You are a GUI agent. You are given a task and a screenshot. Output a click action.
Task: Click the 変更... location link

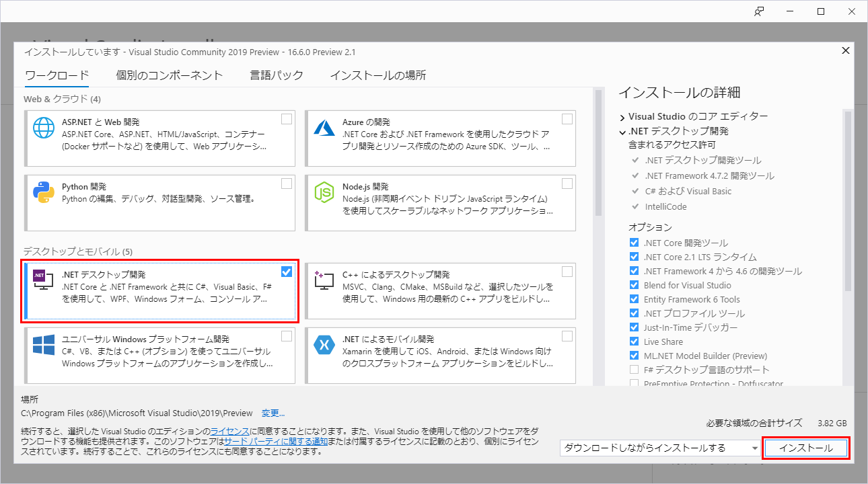[273, 413]
